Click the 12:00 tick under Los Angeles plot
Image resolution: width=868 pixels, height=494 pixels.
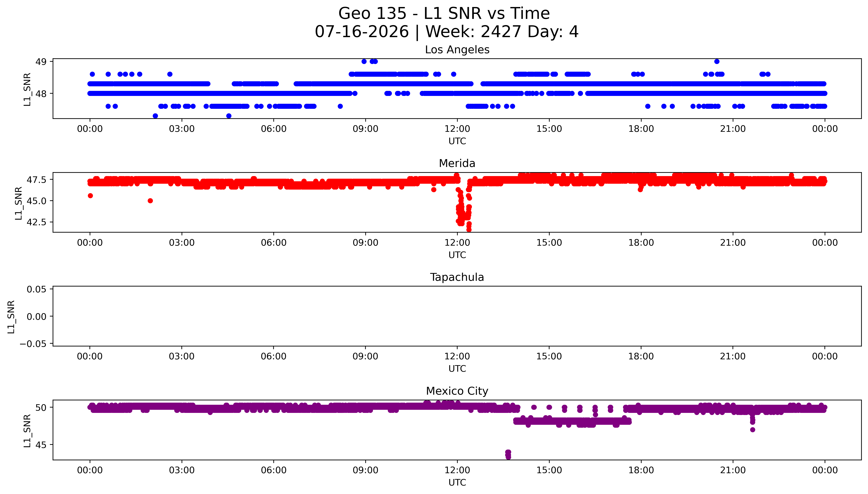pyautogui.click(x=457, y=129)
